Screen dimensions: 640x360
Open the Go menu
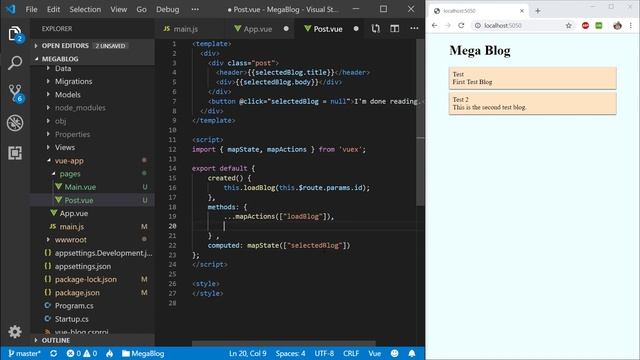point(141,9)
